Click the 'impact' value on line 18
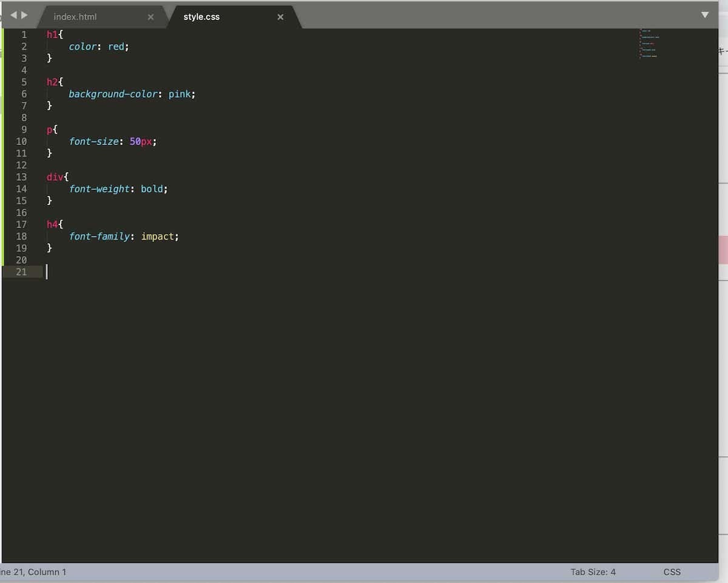 click(157, 237)
